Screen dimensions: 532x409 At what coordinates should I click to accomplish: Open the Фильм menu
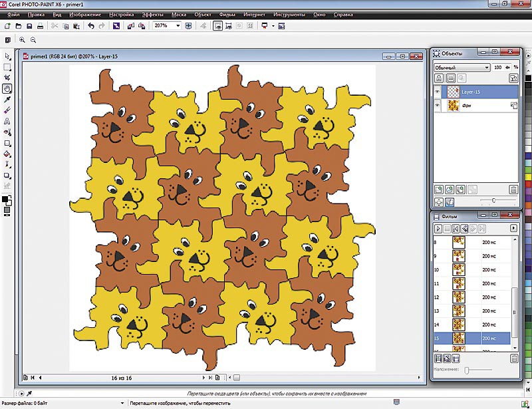tap(227, 15)
